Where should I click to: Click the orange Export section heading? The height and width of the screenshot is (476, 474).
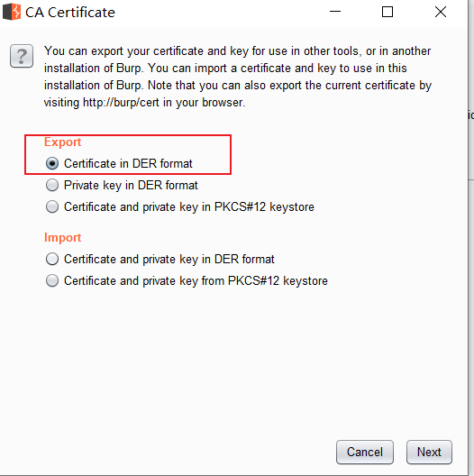pyautogui.click(x=62, y=142)
